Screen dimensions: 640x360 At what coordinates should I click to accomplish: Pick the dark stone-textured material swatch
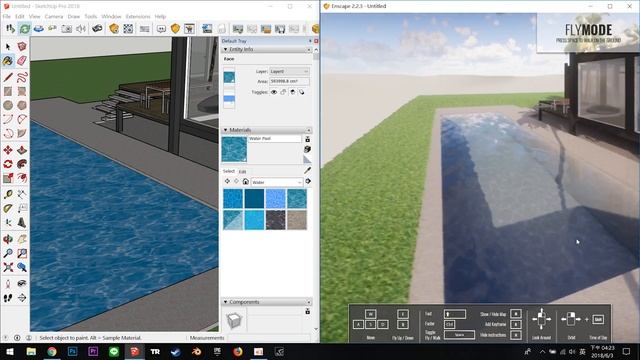pyautogui.click(x=276, y=220)
